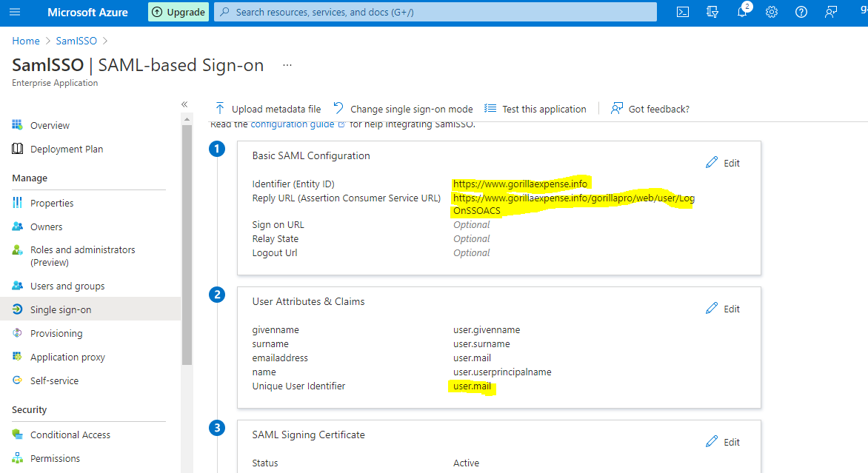Click the Provisioning icon
Image resolution: width=868 pixels, height=473 pixels.
click(x=18, y=333)
